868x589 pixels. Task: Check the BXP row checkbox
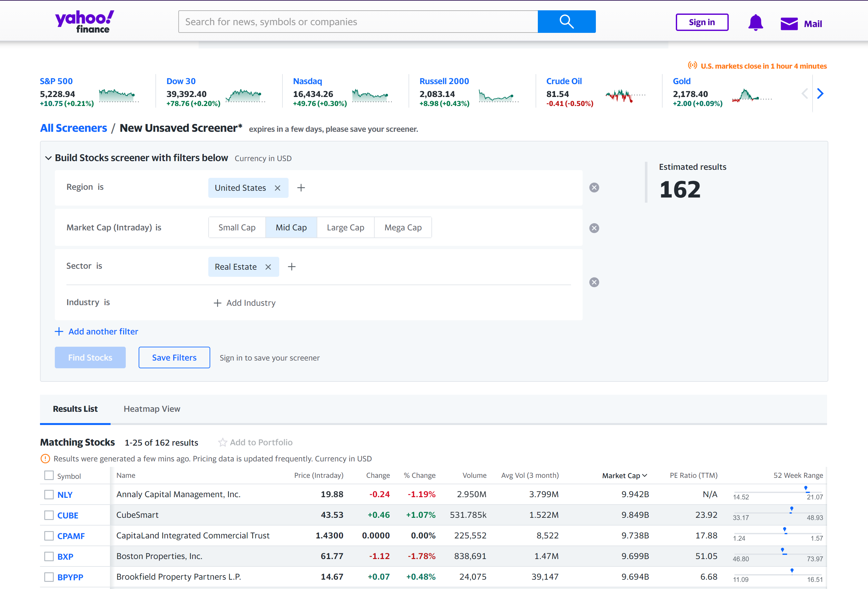pyautogui.click(x=49, y=556)
